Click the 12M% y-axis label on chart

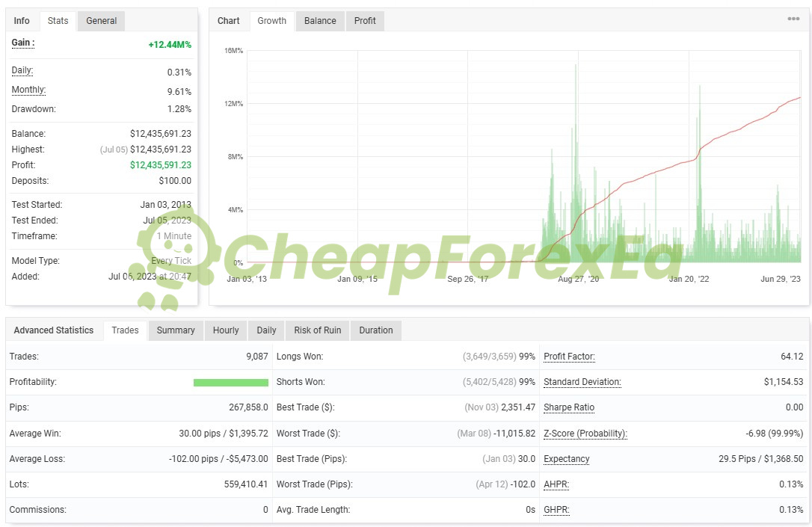click(x=233, y=104)
